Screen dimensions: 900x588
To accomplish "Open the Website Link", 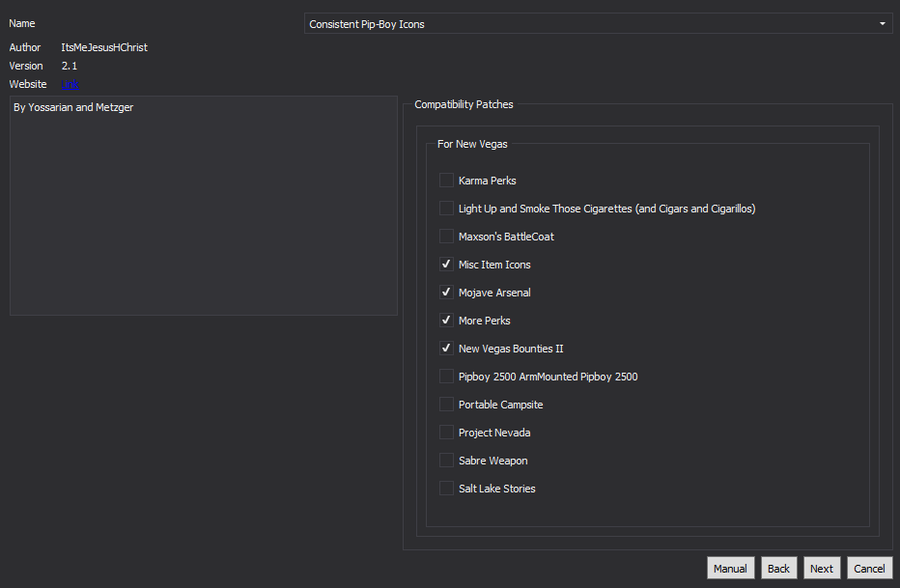I will pos(70,84).
